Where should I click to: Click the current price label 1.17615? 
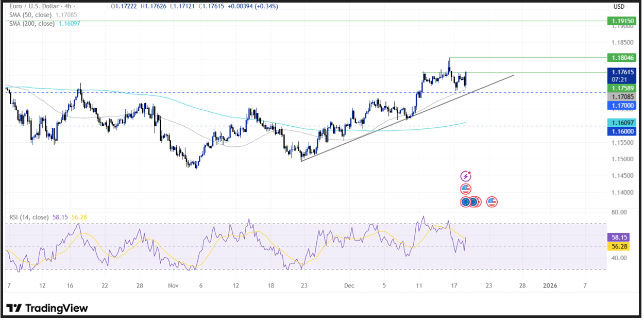click(622, 72)
